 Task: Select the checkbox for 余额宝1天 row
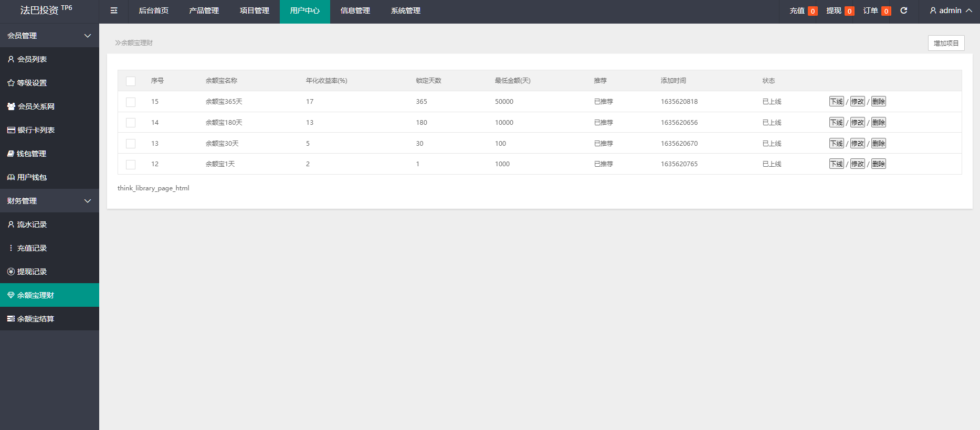(131, 165)
